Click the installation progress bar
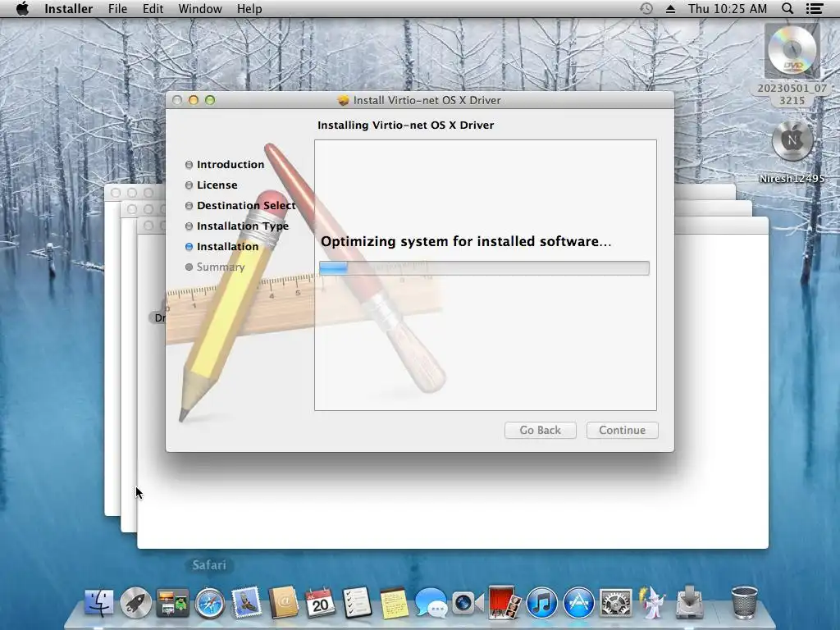The width and height of the screenshot is (840, 630). 484,268
